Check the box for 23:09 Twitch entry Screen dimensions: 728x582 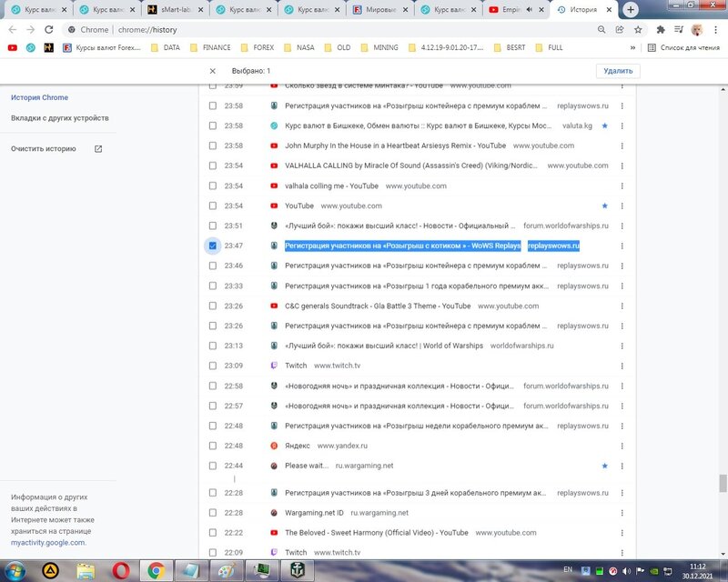(x=212, y=366)
